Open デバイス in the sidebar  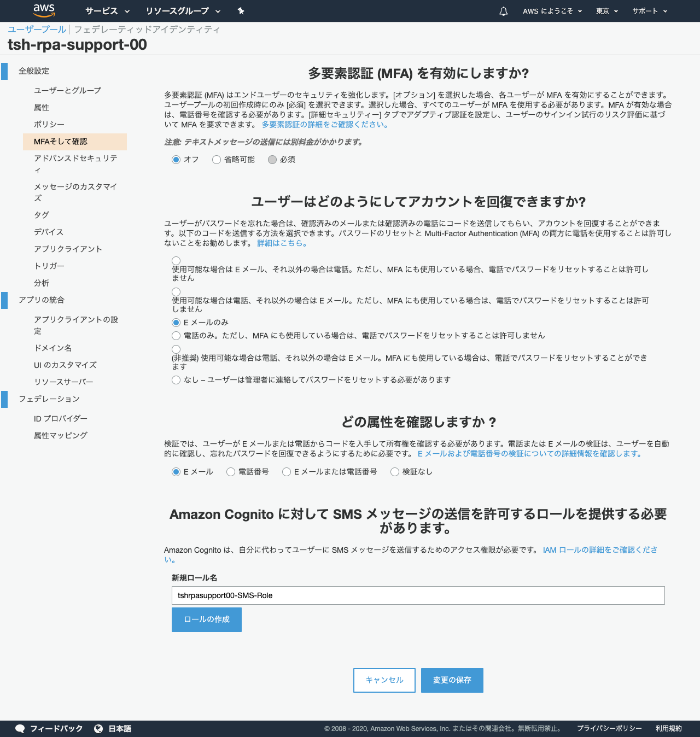click(x=49, y=232)
